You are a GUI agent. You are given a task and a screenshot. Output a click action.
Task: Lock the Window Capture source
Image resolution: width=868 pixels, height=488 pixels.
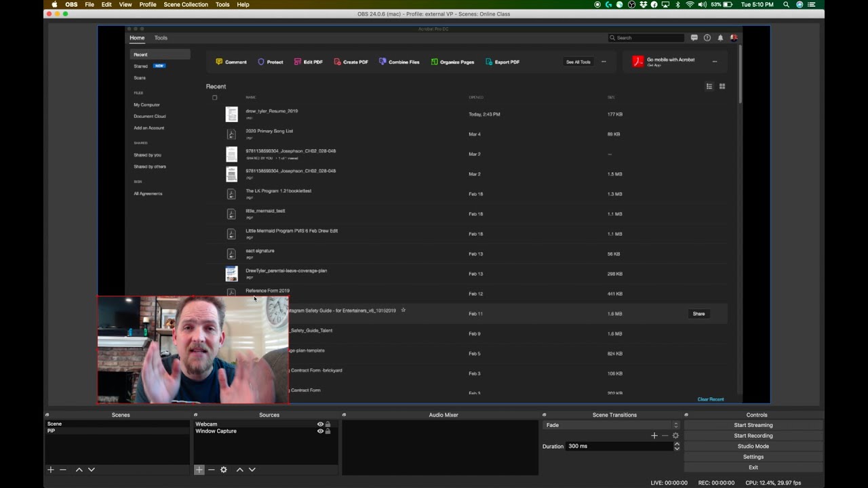click(x=328, y=431)
